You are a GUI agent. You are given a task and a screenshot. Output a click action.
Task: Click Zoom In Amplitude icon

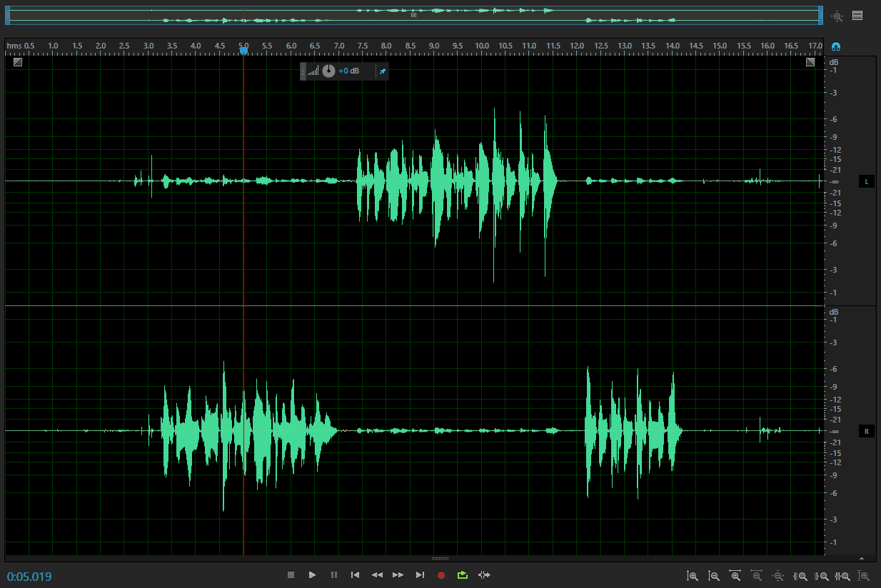click(692, 576)
